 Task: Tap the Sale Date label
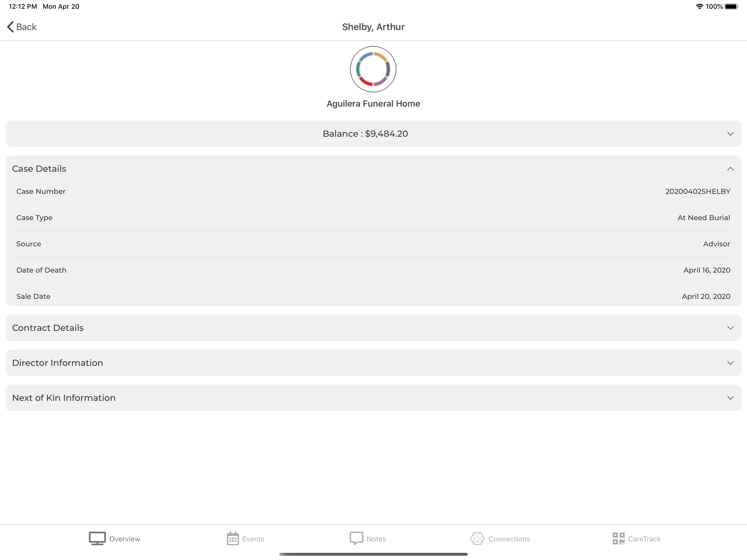coord(33,296)
